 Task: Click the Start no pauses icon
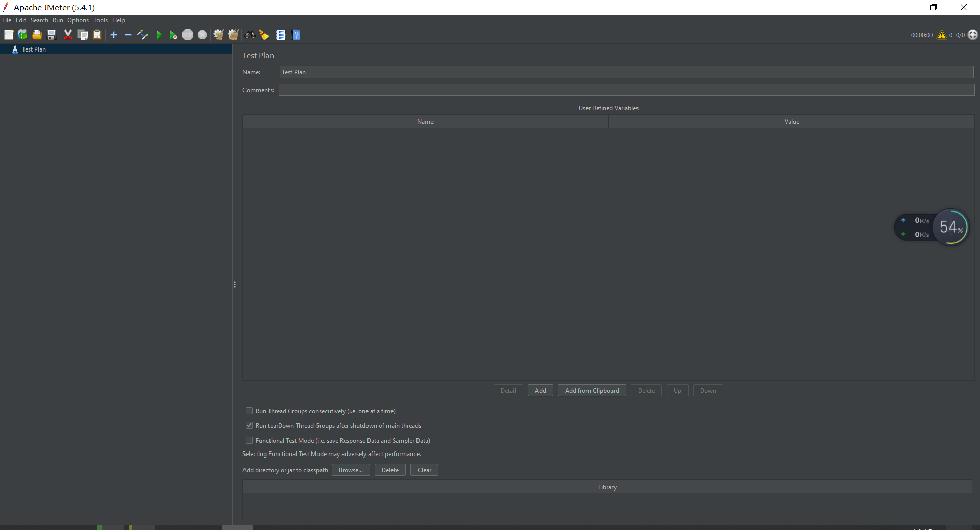[174, 35]
